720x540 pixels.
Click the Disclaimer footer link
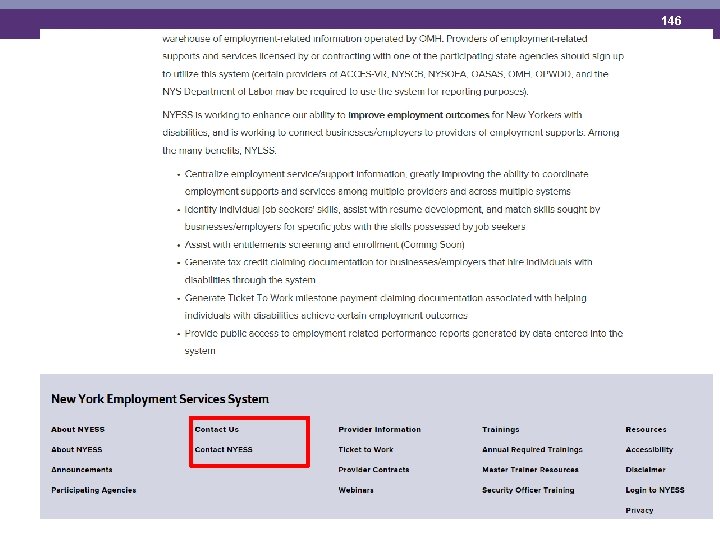[646, 470]
